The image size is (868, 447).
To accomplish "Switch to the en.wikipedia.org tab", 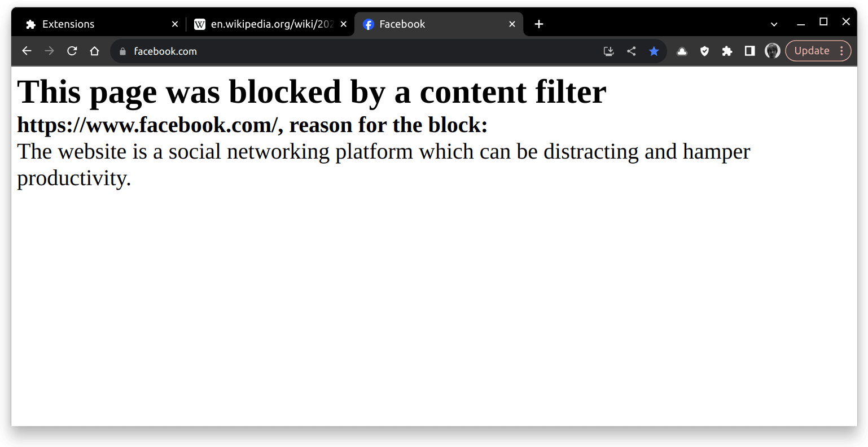I will click(x=270, y=24).
